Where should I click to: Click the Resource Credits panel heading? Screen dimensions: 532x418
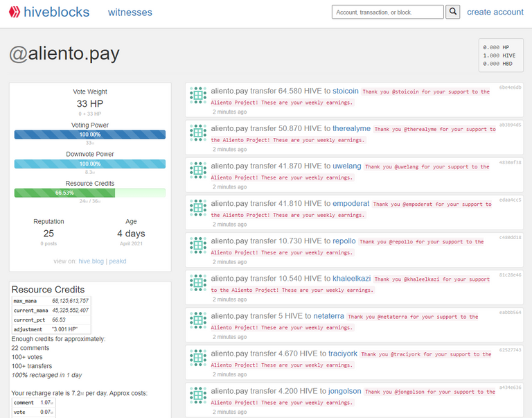coord(48,290)
